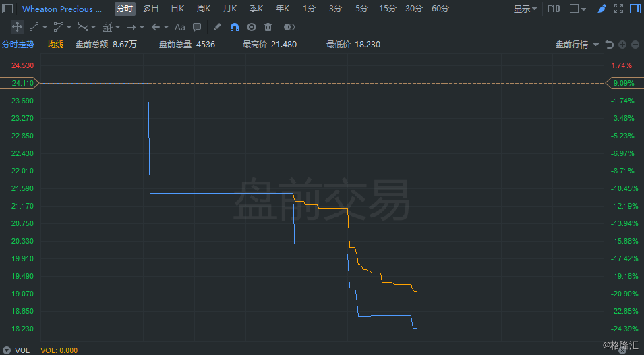Click the paintbrush drawing icon
The image size is (644, 355).
[x=602, y=9]
